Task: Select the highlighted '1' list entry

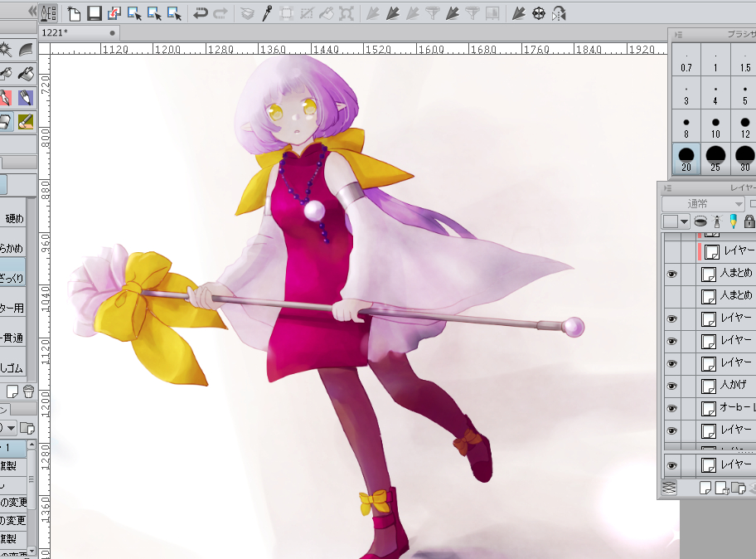Action: [x=12, y=448]
